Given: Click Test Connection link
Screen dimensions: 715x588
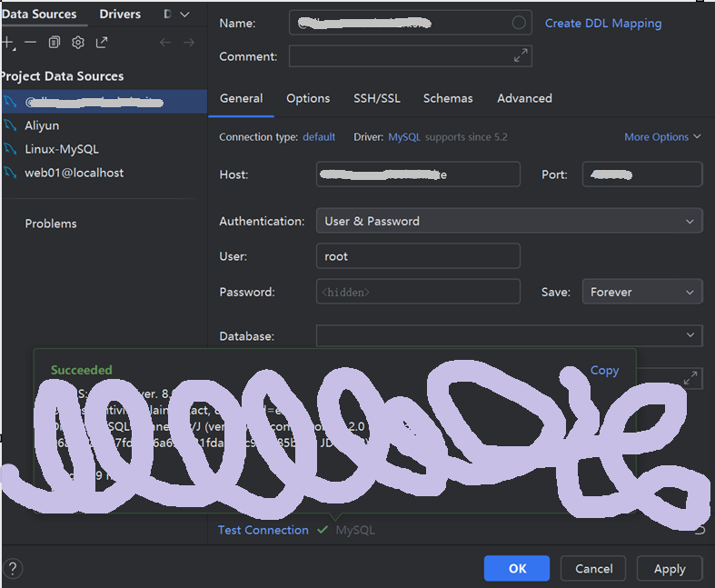Looking at the screenshot, I should (263, 530).
